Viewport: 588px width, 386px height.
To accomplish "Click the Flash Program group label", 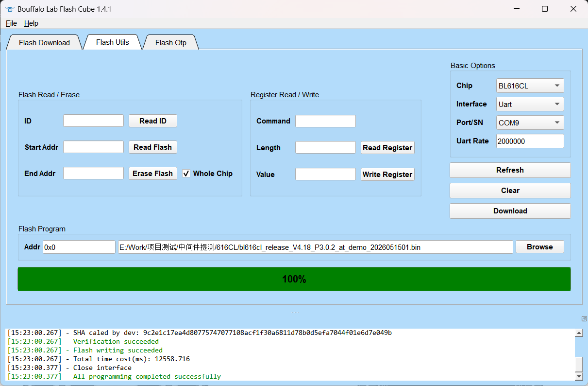I will [x=42, y=229].
